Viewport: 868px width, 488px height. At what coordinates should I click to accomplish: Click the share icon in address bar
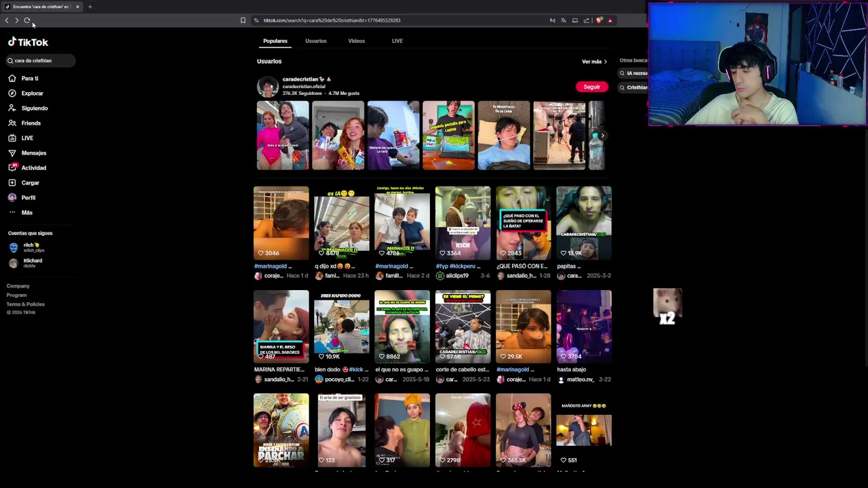click(587, 20)
